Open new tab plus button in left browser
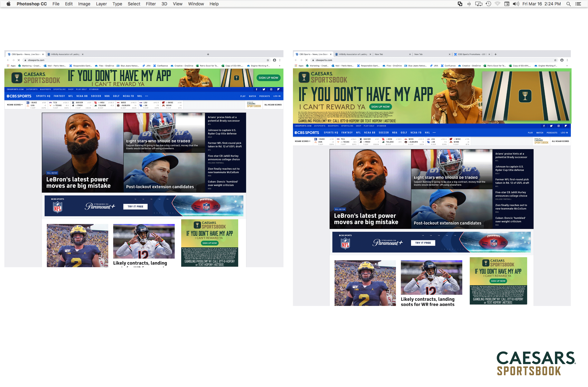This screenshot has width=588, height=387. point(208,54)
